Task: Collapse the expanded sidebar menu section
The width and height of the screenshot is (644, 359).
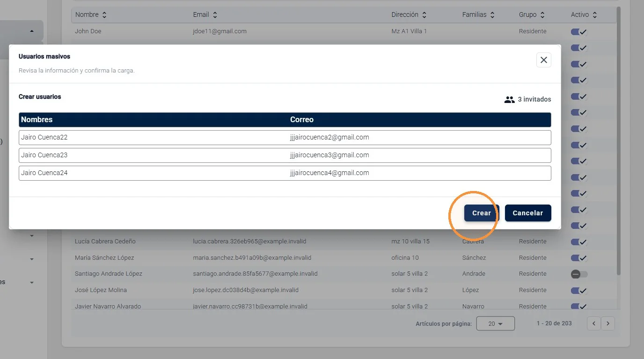Action: click(x=32, y=31)
